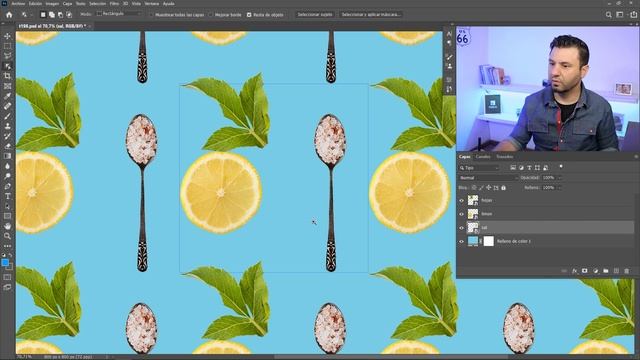Select the Eraser tool

(7, 146)
